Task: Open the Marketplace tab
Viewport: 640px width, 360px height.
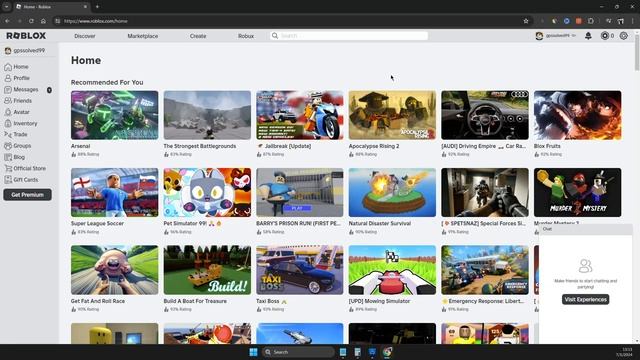Action: (x=142, y=36)
